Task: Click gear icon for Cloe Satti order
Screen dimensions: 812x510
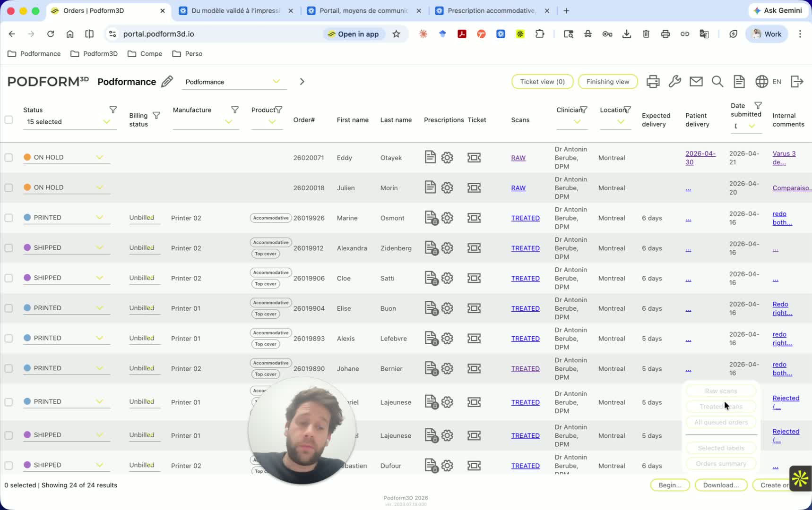Action: point(447,278)
